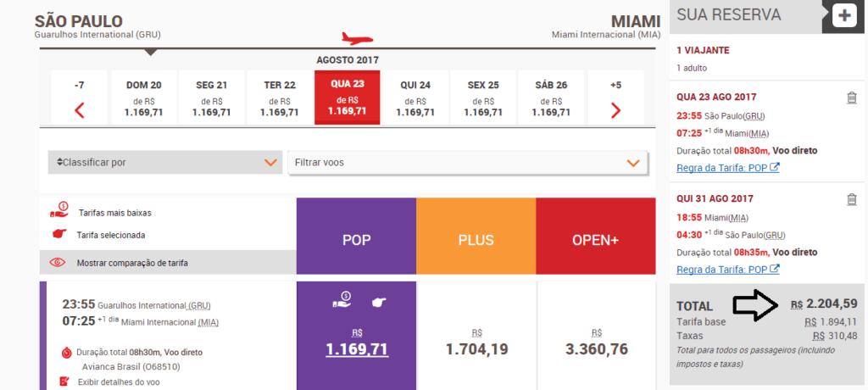Choose the PLUS fare R$ 1.704,19
This screenshot has height=390, width=868.
[x=476, y=349]
